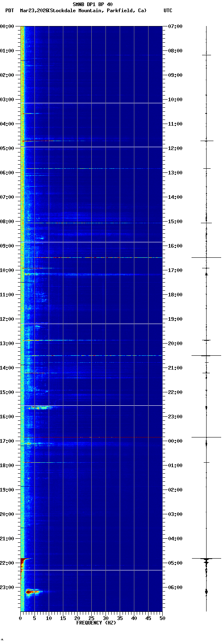Click the UTC time label "06:00"

[175, 587]
